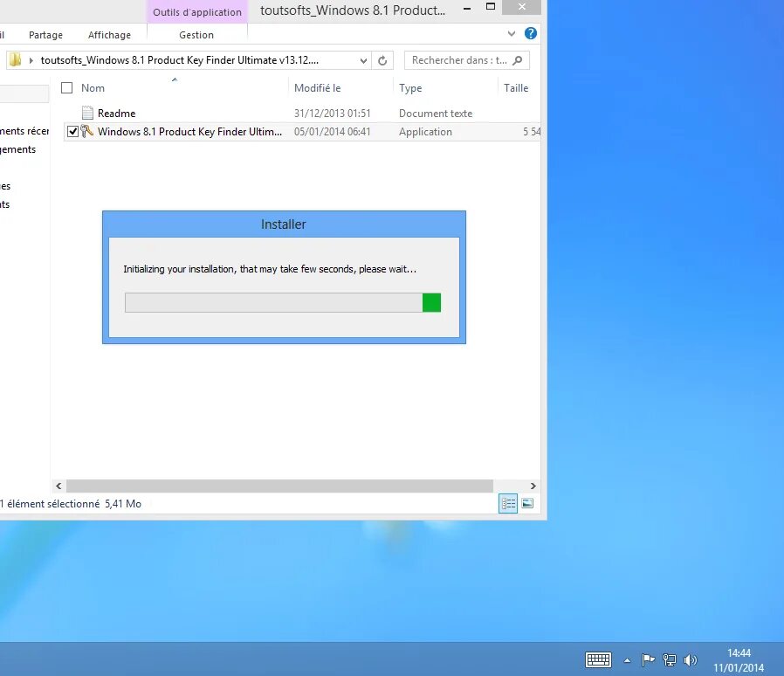Click the search magnifier icon
784x676 pixels.
[x=518, y=60]
